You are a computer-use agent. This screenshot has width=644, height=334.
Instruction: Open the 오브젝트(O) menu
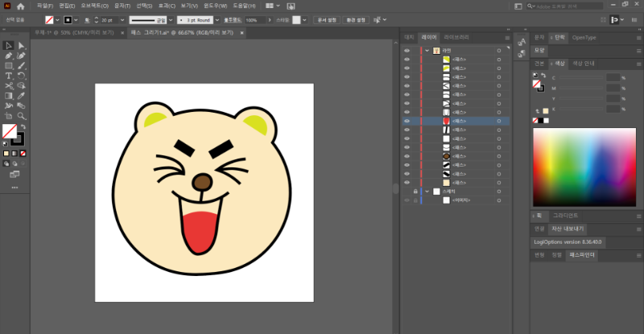tap(95, 6)
